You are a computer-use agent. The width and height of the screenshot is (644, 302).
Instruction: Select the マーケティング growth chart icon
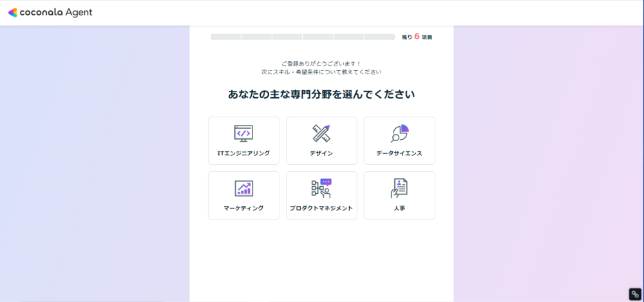point(243,188)
